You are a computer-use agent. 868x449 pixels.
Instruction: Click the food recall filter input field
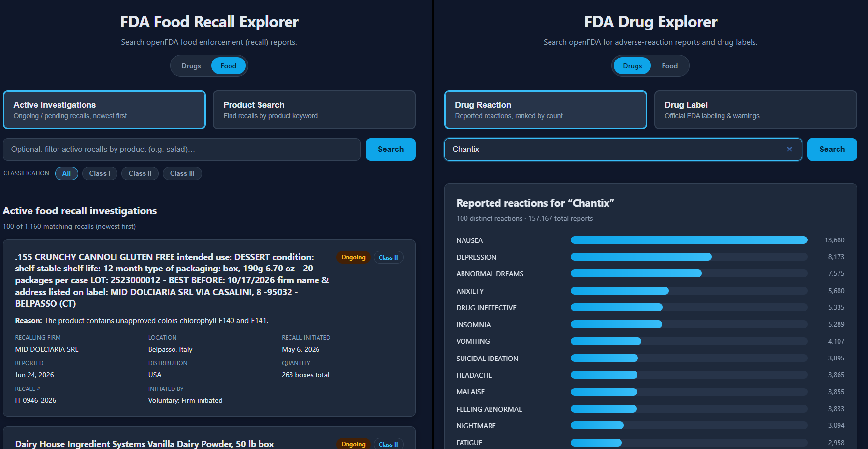[x=182, y=150]
